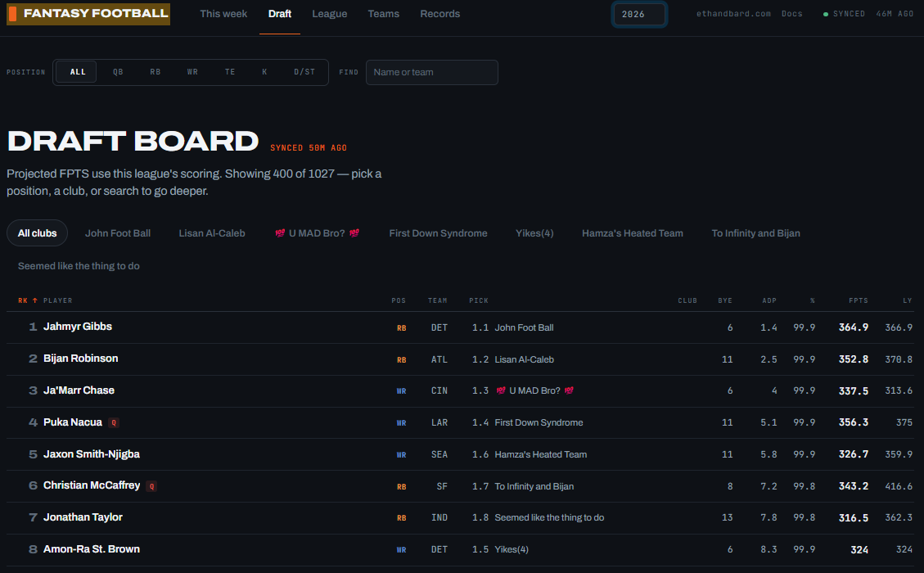The height and width of the screenshot is (573, 924).
Task: Click the Fantasy Football logo
Action: [88, 14]
